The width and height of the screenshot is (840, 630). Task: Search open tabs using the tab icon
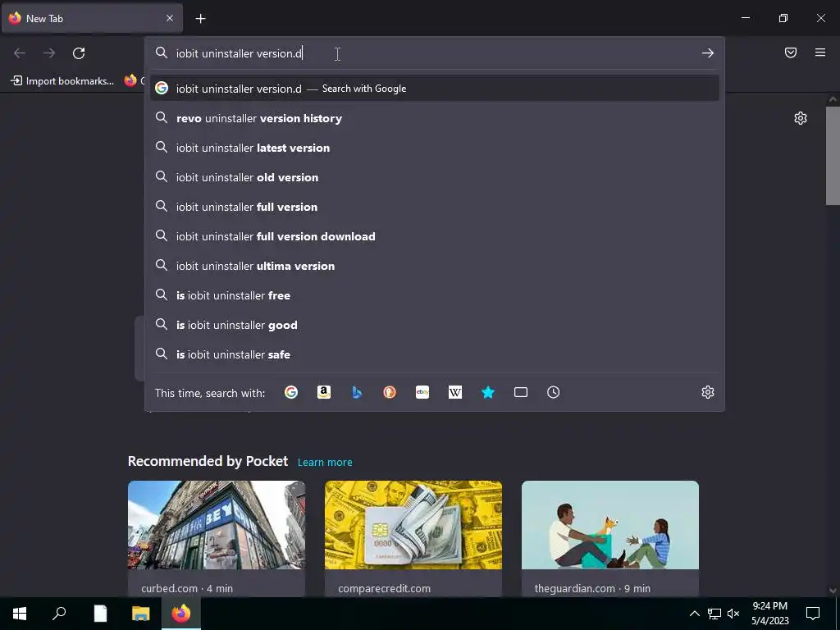click(521, 393)
